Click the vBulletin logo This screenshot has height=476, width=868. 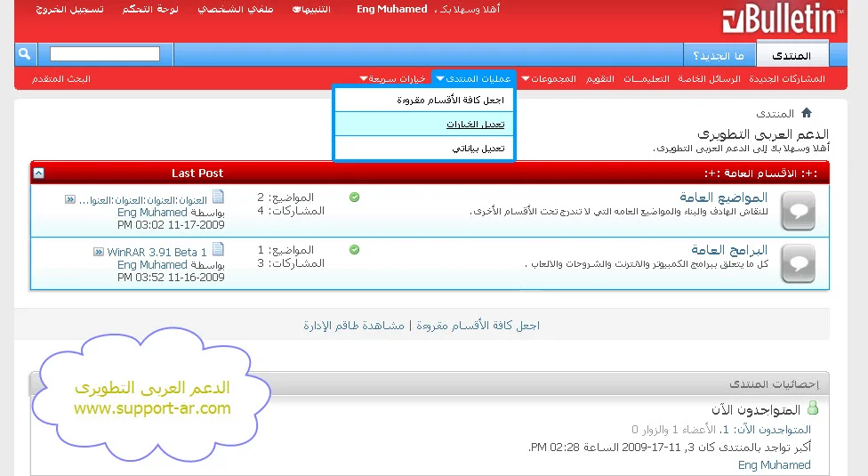tap(780, 20)
